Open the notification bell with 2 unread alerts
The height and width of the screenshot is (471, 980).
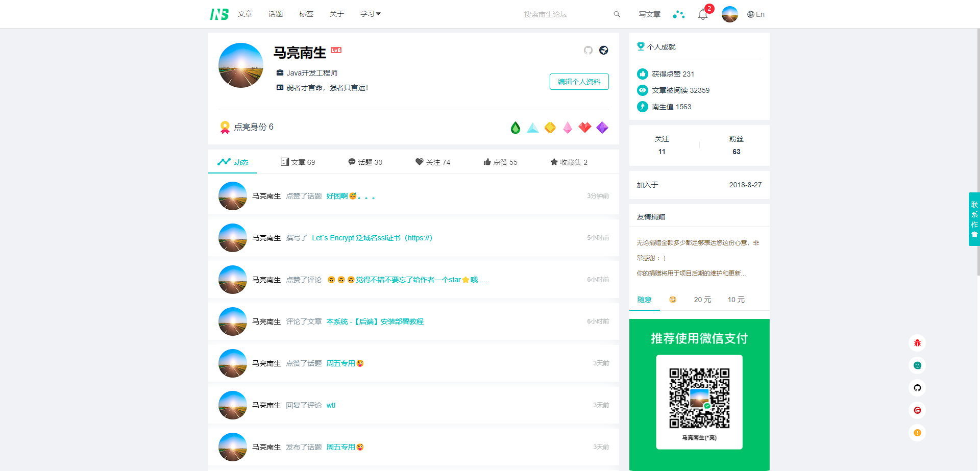tap(702, 14)
